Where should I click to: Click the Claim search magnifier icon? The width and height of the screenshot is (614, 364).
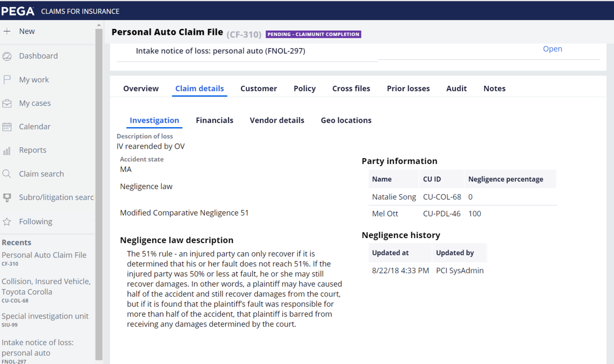click(7, 174)
